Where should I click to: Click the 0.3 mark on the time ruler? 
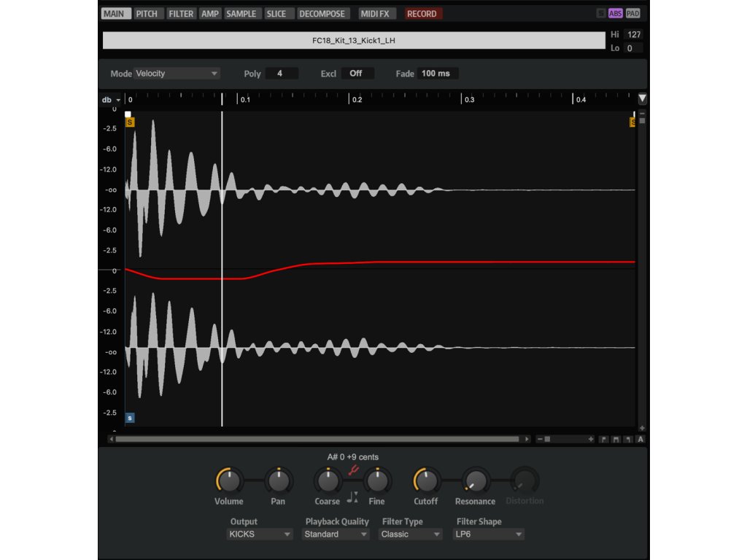[x=469, y=99]
